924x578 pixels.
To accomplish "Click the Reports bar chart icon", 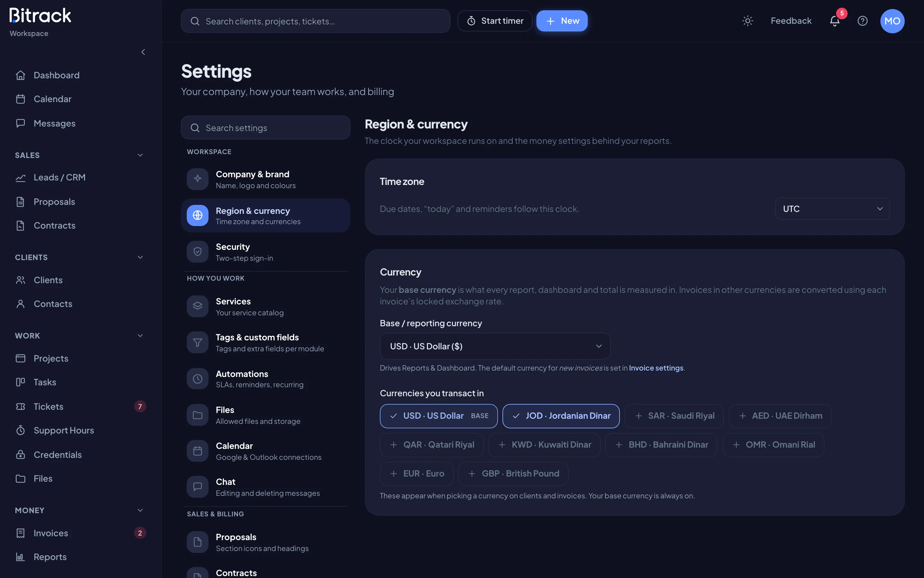I will coord(21,557).
